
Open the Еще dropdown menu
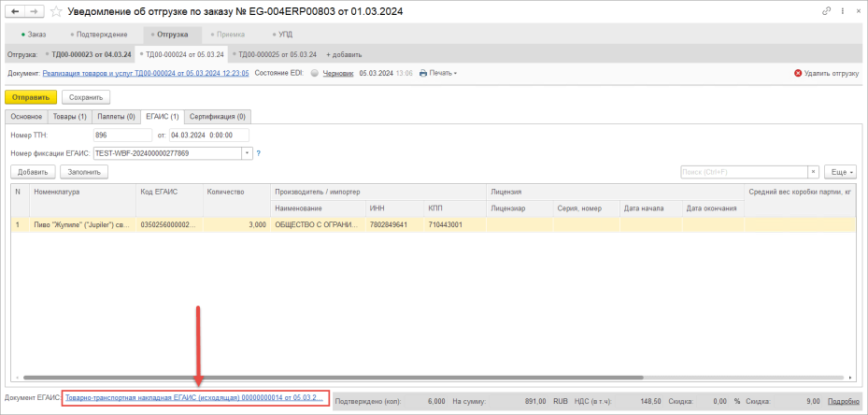coord(840,172)
